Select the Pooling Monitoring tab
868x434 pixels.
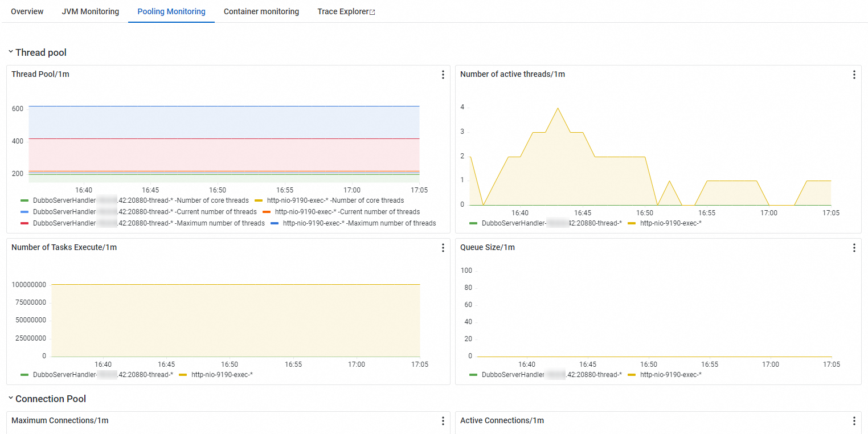[x=171, y=11]
